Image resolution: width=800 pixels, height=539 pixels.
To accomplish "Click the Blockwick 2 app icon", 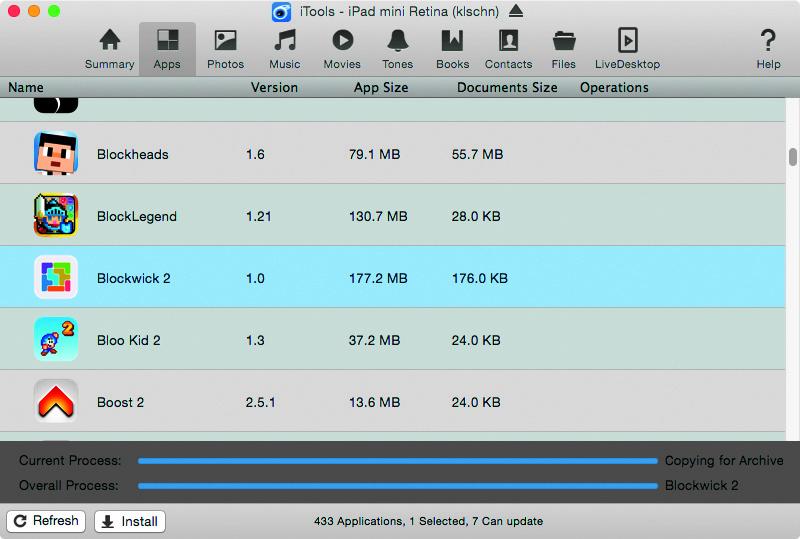I will point(56,277).
